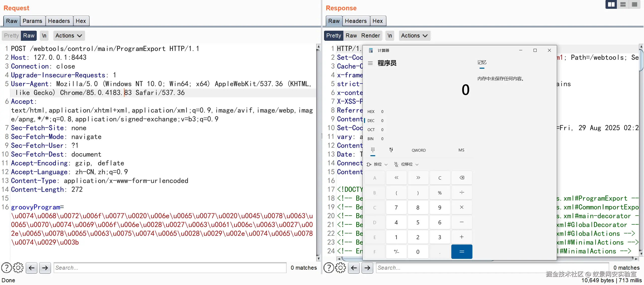This screenshot has width=644, height=285.
Task: Toggle \n display in Response panel
Action: (389, 35)
